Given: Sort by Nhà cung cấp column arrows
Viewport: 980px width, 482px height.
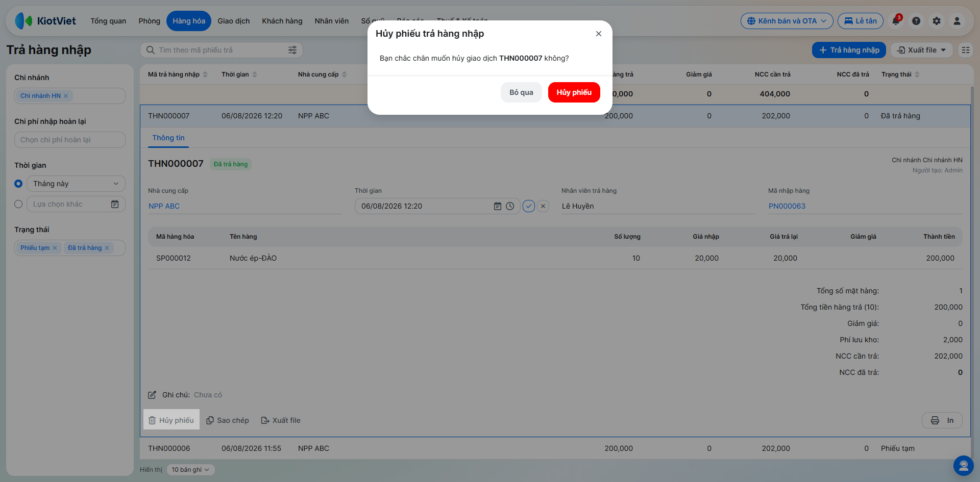Looking at the screenshot, I should (345, 74).
